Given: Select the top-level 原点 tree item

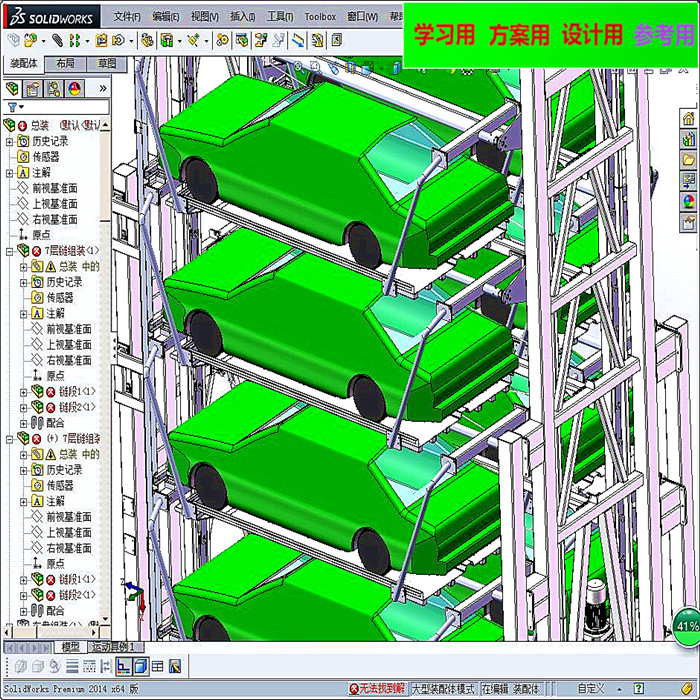Looking at the screenshot, I should coord(41,235).
